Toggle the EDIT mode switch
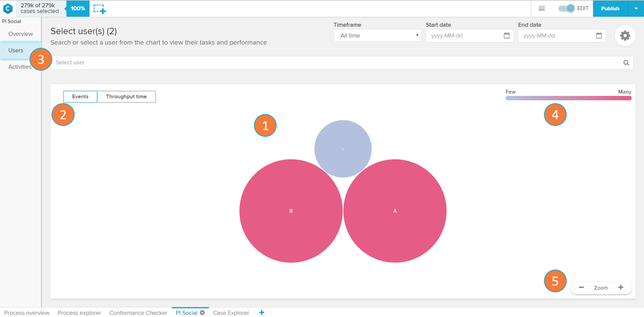Viewport: 644px width, 317px height. click(566, 9)
